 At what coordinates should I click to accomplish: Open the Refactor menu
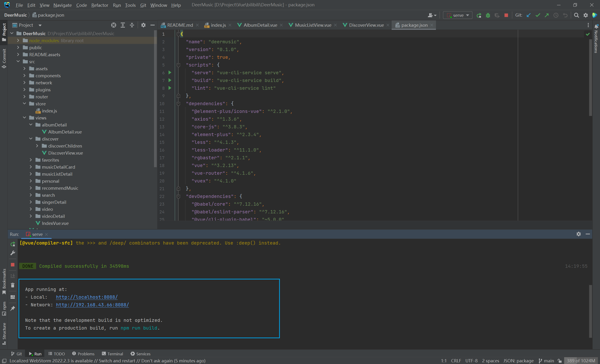[100, 5]
